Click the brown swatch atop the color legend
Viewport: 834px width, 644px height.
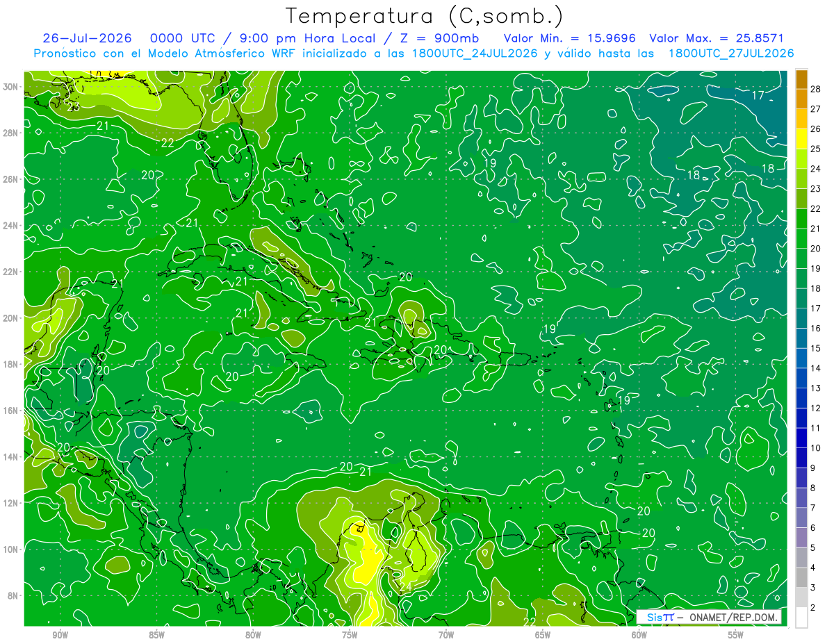click(801, 79)
